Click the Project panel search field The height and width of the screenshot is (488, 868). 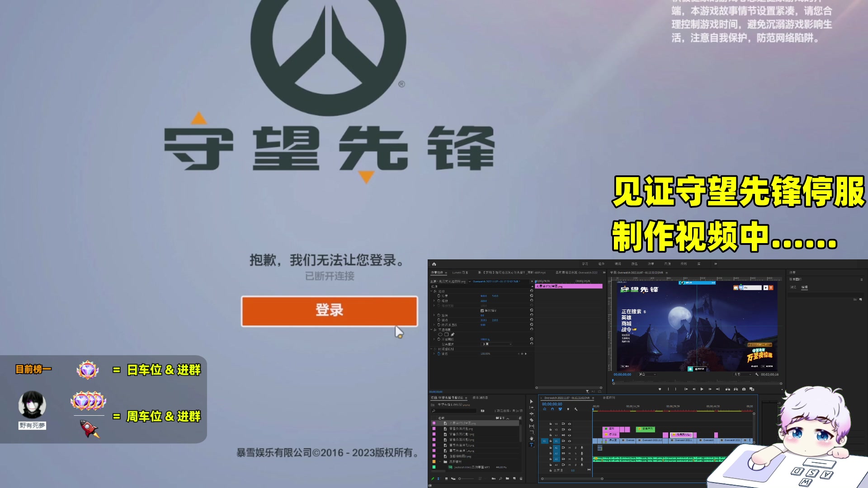click(454, 411)
